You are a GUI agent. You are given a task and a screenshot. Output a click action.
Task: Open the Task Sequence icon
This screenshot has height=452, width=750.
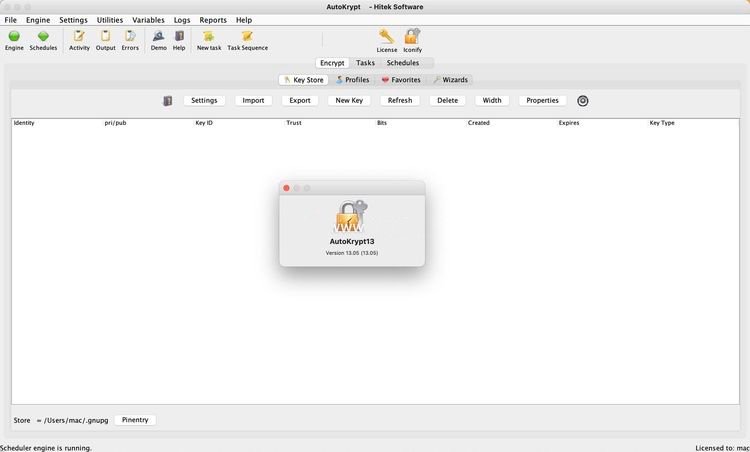[247, 37]
